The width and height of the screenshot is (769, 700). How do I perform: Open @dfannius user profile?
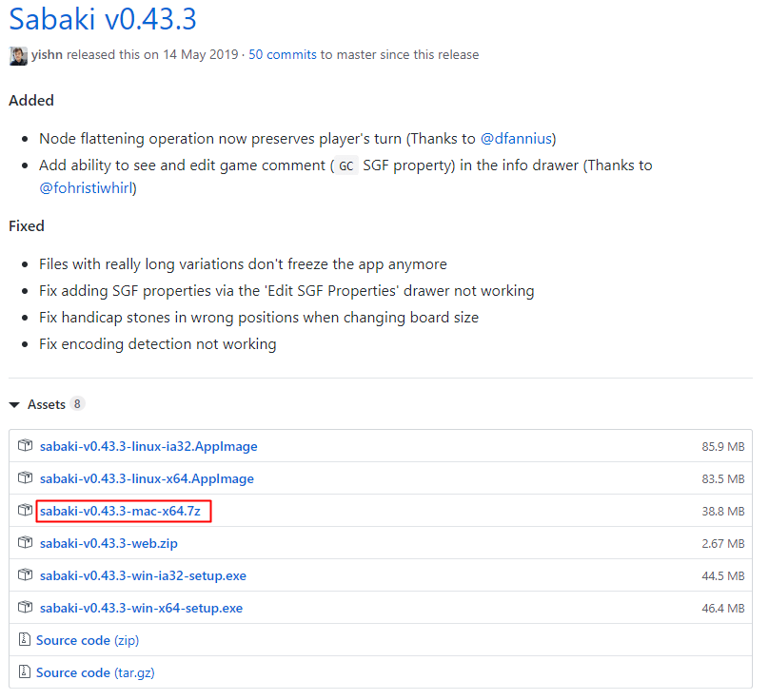pos(517,139)
